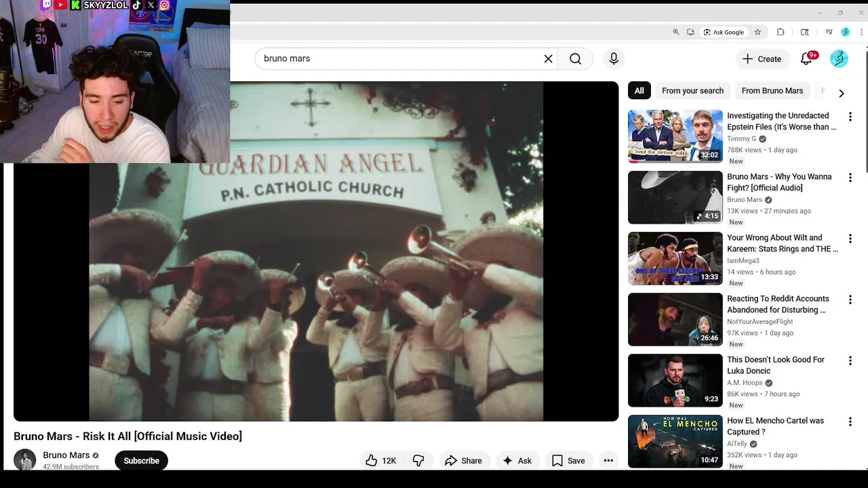The height and width of the screenshot is (488, 868).
Task: Click the Create button
Action: click(x=762, y=59)
